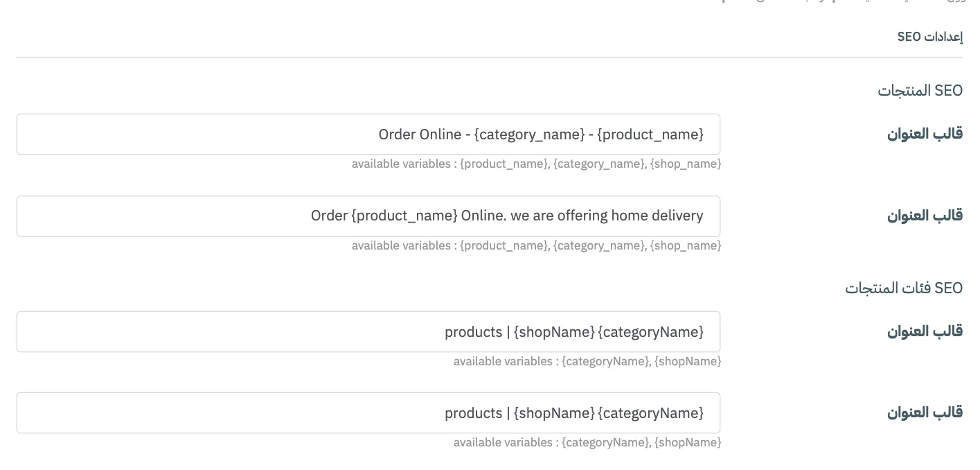
Task: Select the bottom "products | {shopName} {categoryName}" field
Action: tap(368, 413)
